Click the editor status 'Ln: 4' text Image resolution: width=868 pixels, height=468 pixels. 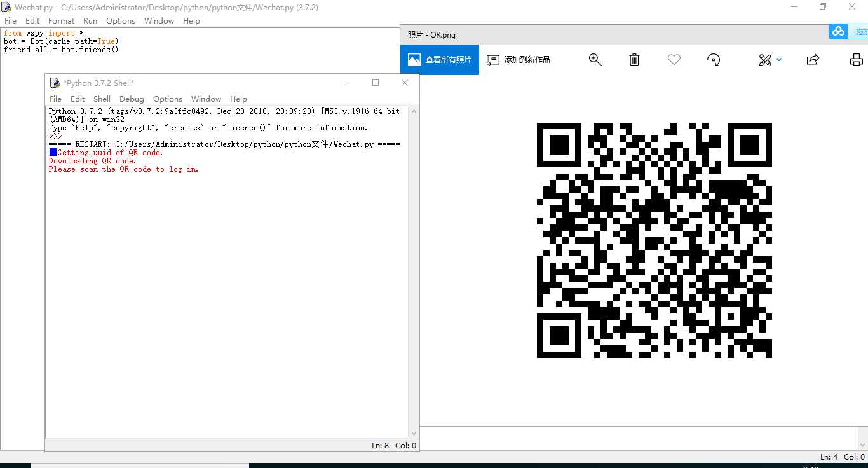(829, 457)
